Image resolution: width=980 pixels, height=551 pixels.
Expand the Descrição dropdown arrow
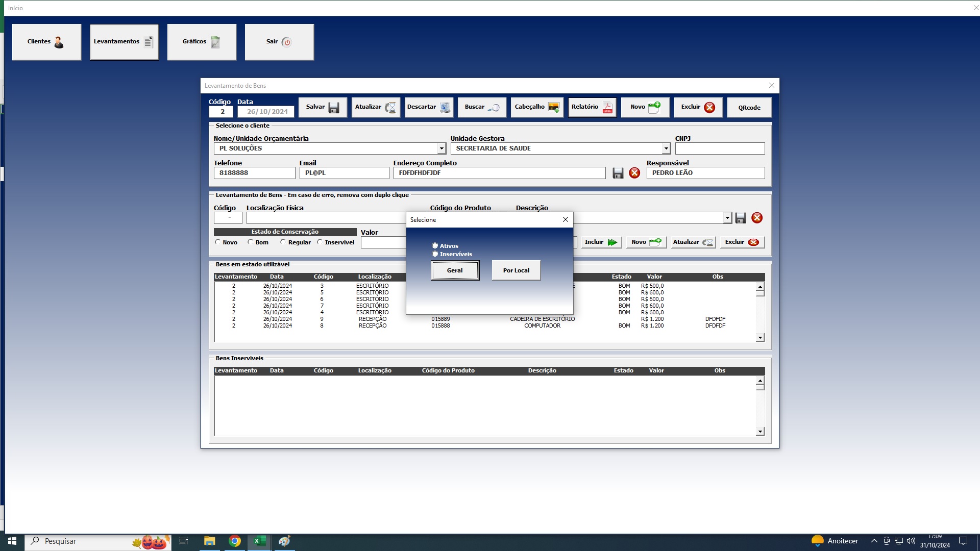pos(727,218)
